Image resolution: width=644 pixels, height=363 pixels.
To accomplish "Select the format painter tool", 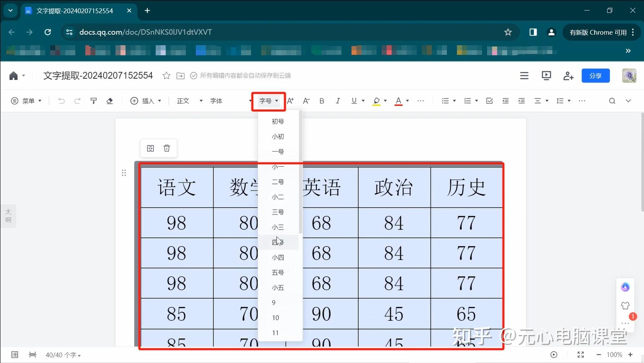I will 93,100.
